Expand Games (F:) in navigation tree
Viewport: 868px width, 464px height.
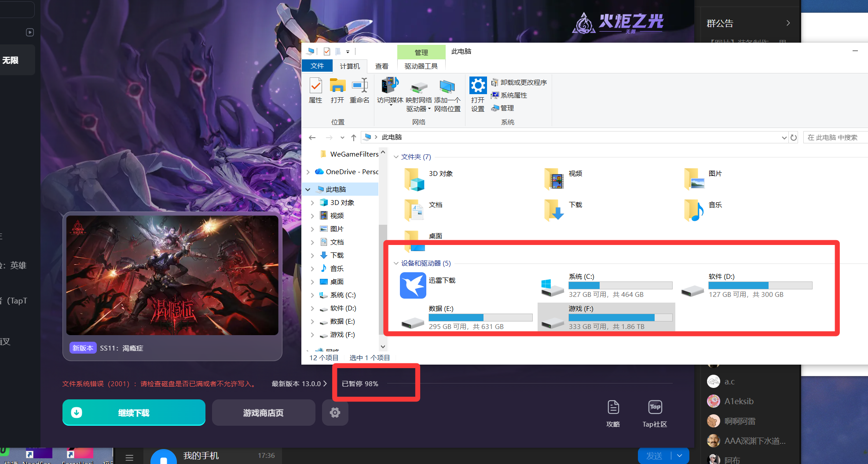tap(312, 335)
